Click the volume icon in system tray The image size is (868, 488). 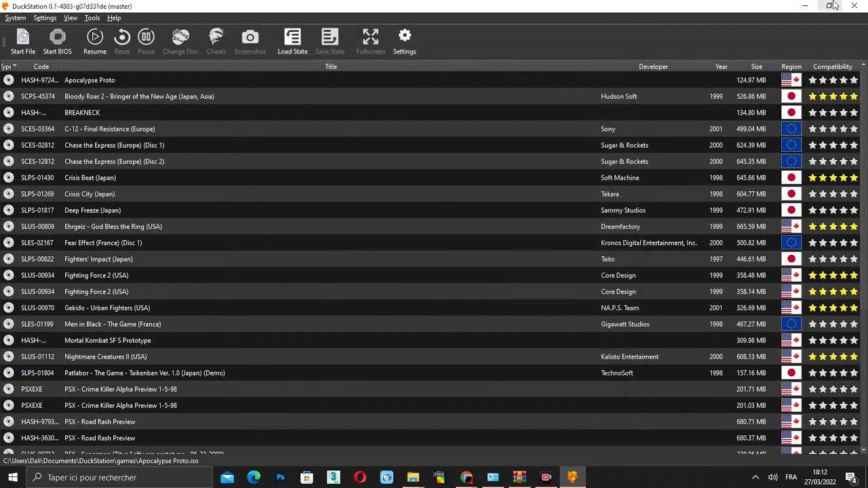(772, 477)
